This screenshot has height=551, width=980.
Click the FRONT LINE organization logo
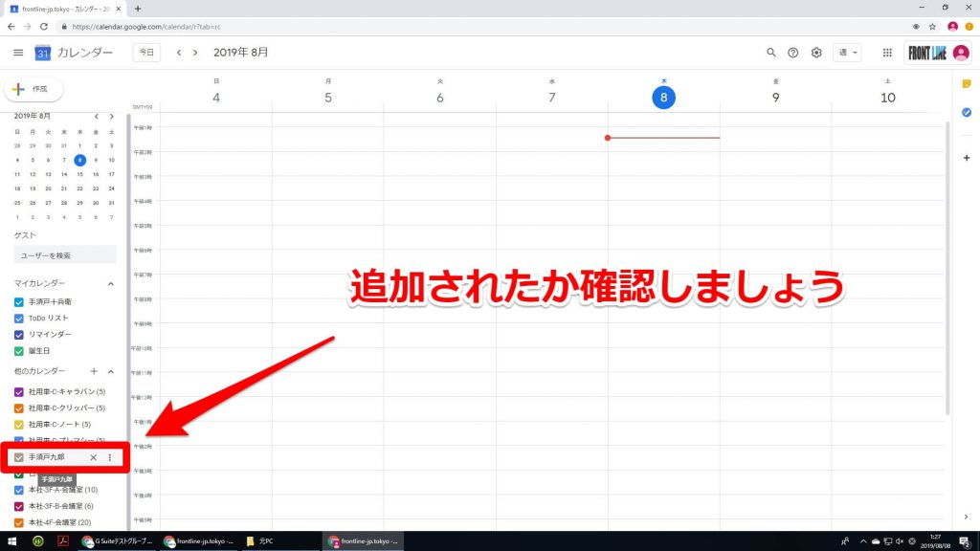coord(927,54)
